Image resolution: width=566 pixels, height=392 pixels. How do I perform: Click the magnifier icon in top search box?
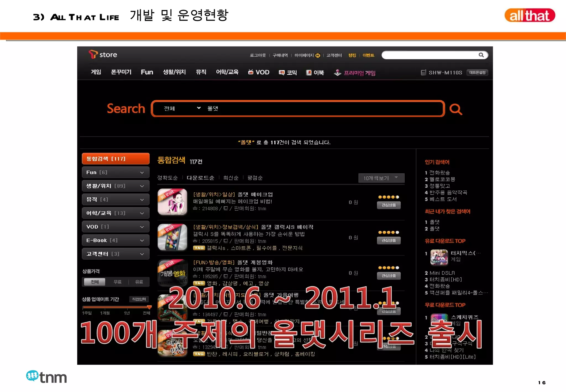(481, 55)
